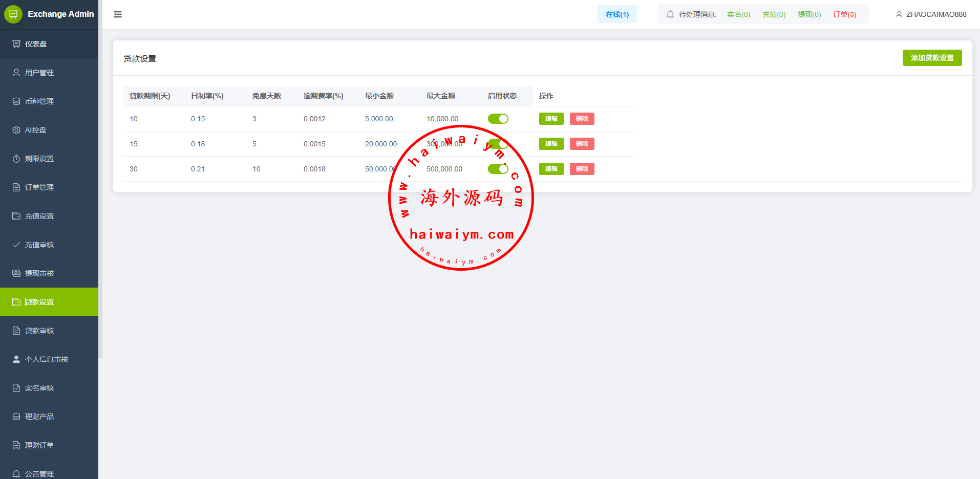Viewport: 980px width, 479px height.
Task: Open the ZHAOCAIMAO888 user dropdown
Action: click(931, 14)
